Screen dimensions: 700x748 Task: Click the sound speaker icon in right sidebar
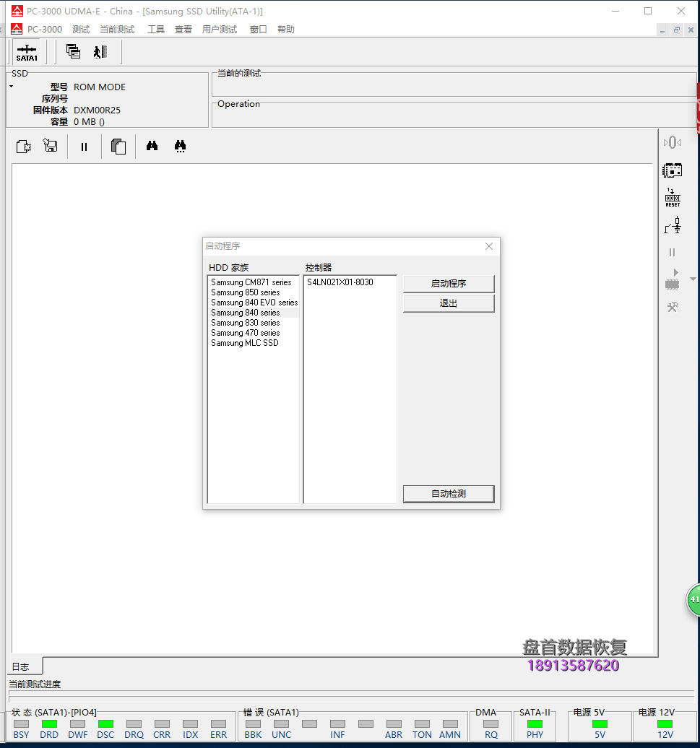pyautogui.click(x=673, y=142)
